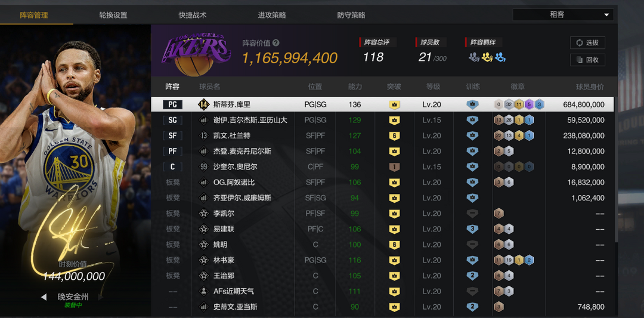Select the SG lineup slot
The height and width of the screenshot is (318, 644).
[x=172, y=120]
